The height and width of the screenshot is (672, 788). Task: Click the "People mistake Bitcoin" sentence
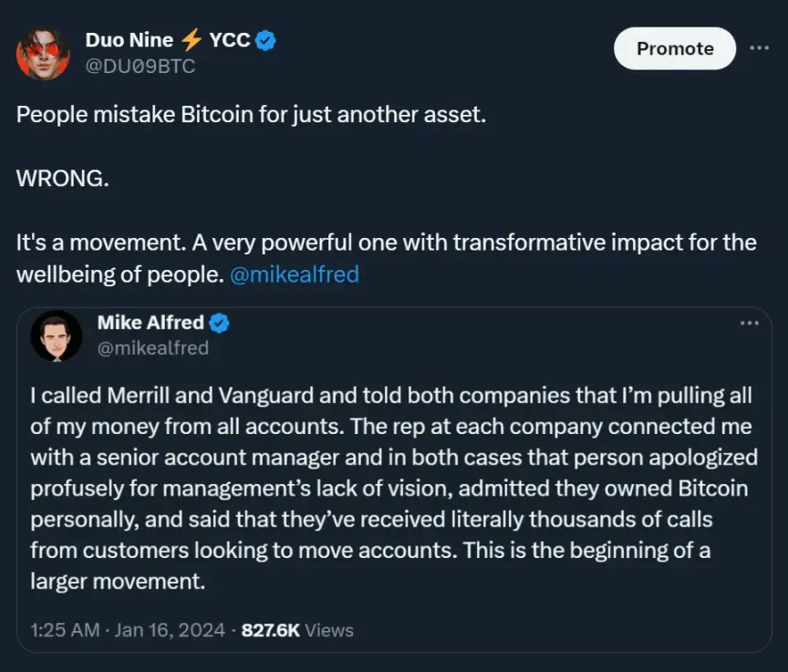click(251, 118)
